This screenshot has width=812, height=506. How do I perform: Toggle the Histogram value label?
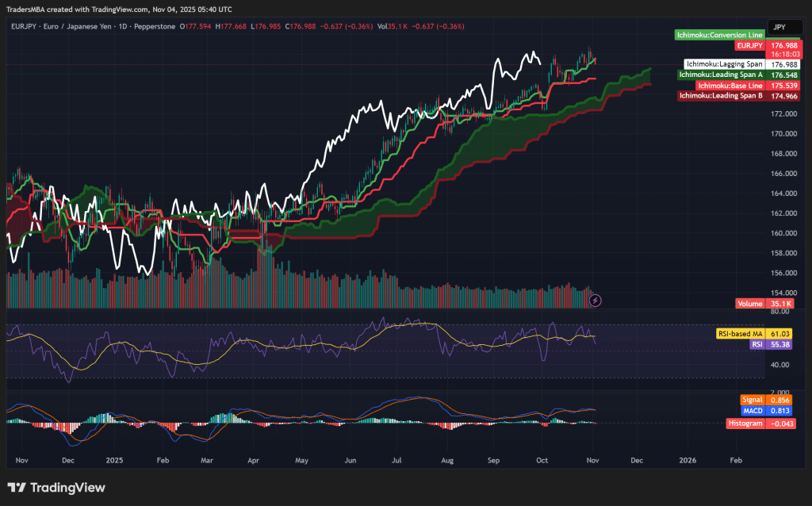click(x=760, y=424)
